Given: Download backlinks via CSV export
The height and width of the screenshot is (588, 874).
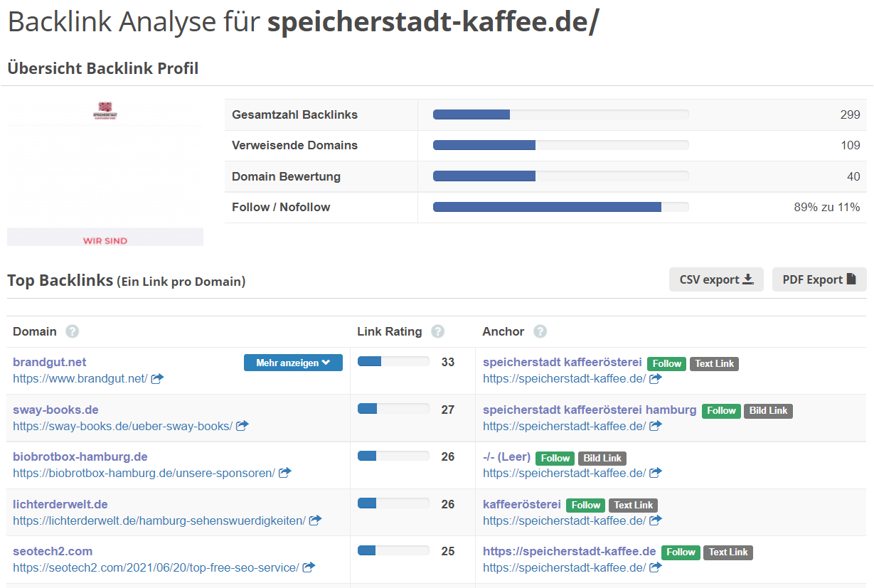Looking at the screenshot, I should pyautogui.click(x=716, y=279).
